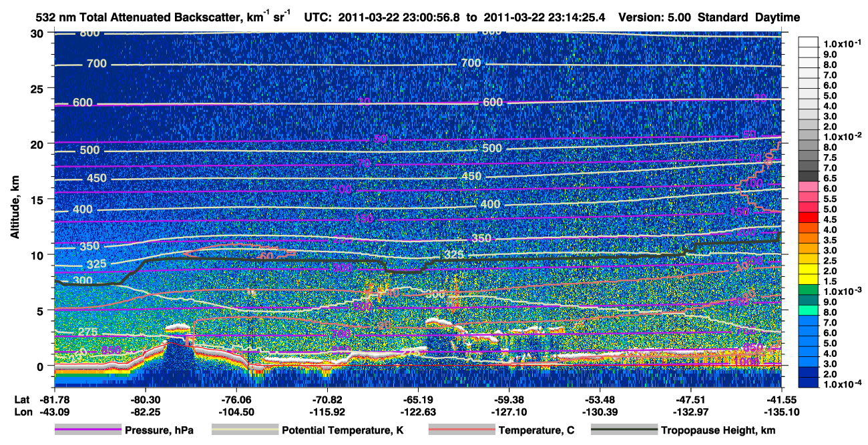Click latitude value '-53.48'
The height and width of the screenshot is (445, 868).
coord(600,401)
